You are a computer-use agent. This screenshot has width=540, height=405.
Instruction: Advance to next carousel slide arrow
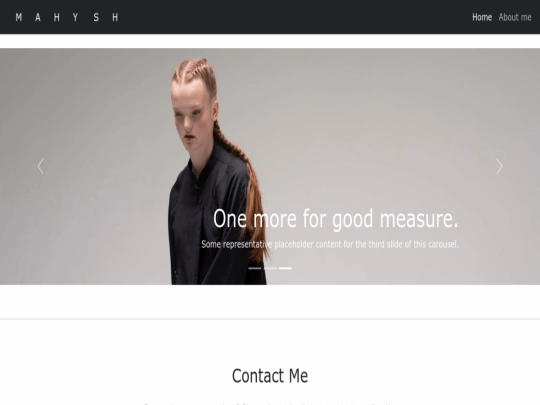pos(499,167)
